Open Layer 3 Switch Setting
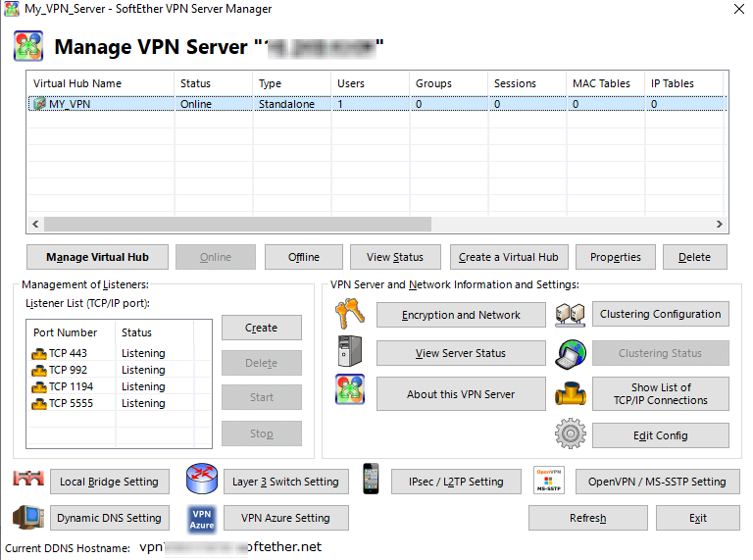 286,482
